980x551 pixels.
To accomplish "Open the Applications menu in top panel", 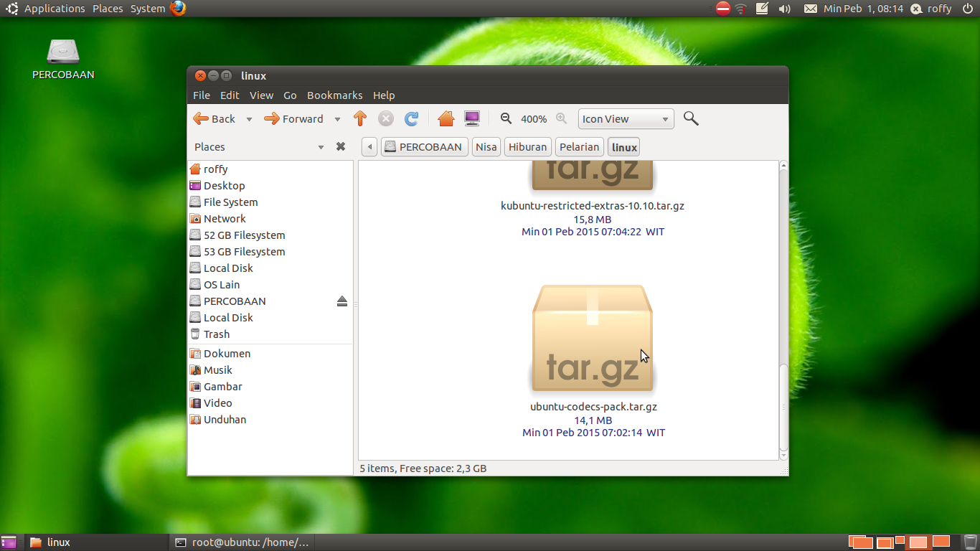I will [55, 9].
